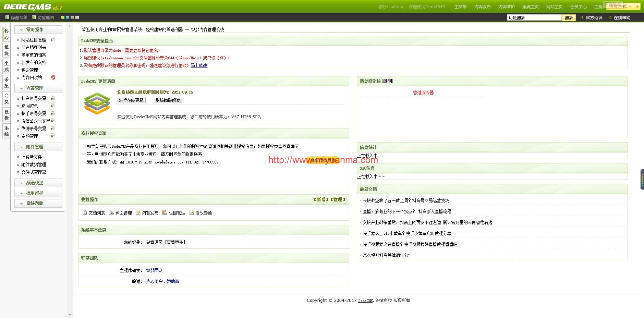Open 网站主页 in the top navigation
This screenshot has width=644, height=318.
[x=554, y=7]
